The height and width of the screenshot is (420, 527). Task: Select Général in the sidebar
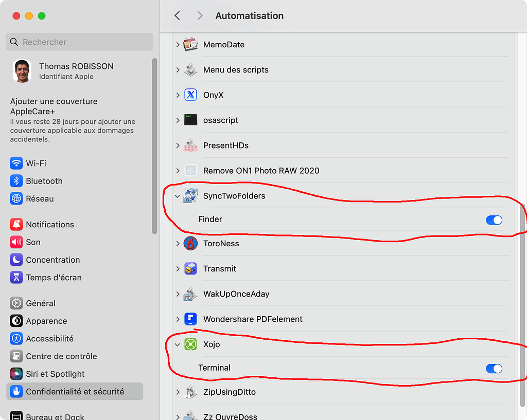coord(75,303)
